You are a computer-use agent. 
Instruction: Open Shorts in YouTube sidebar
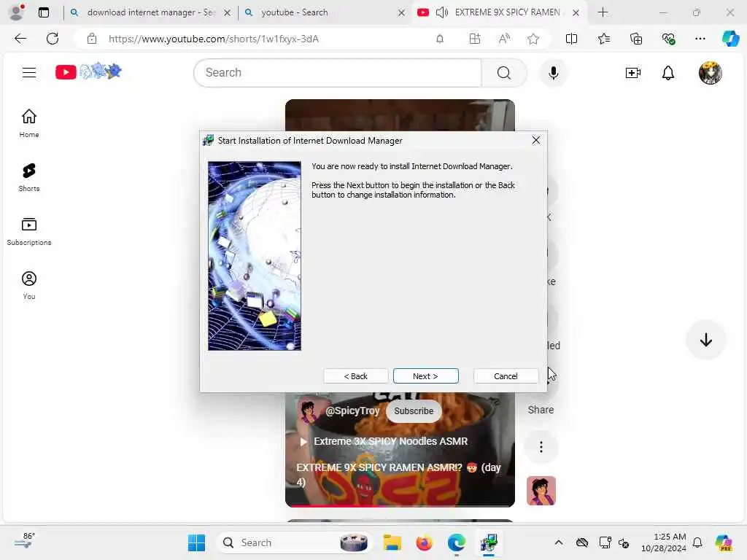coord(29,177)
